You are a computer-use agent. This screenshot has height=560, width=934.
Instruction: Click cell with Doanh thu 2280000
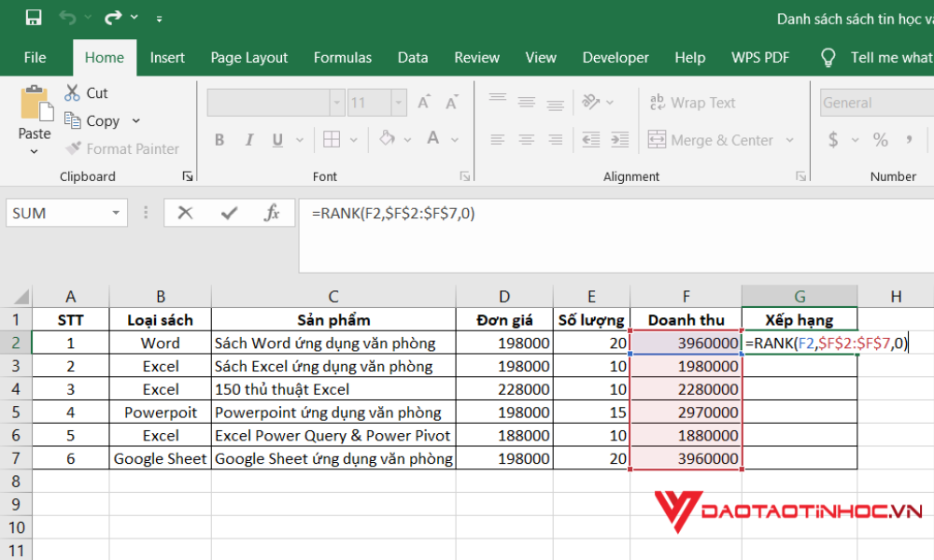686,389
